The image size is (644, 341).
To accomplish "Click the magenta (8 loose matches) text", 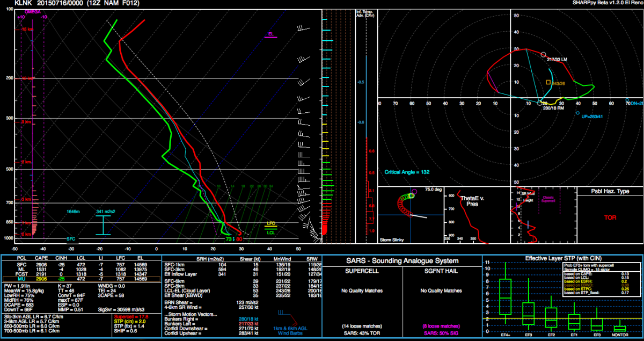I will pos(441,326).
